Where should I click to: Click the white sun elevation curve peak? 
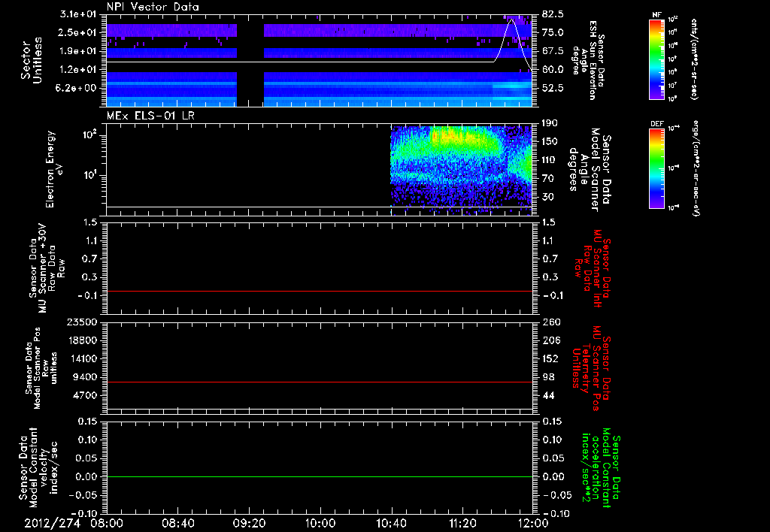tap(511, 19)
